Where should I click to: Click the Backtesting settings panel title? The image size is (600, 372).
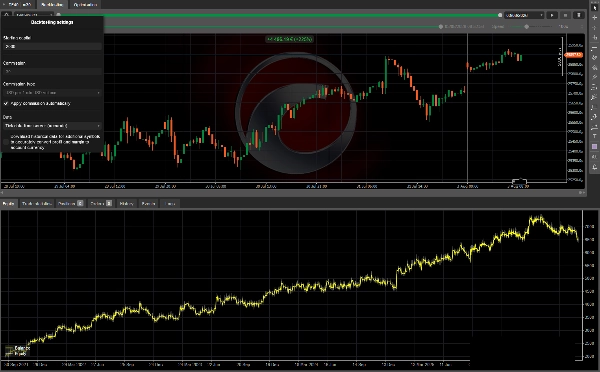(52, 22)
